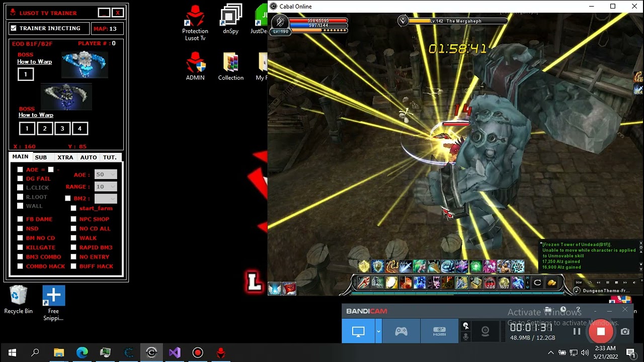Viewport: 644px width, 362px height.
Task: Open Protection Lusot Tv desktop shortcut
Action: pyautogui.click(x=195, y=23)
